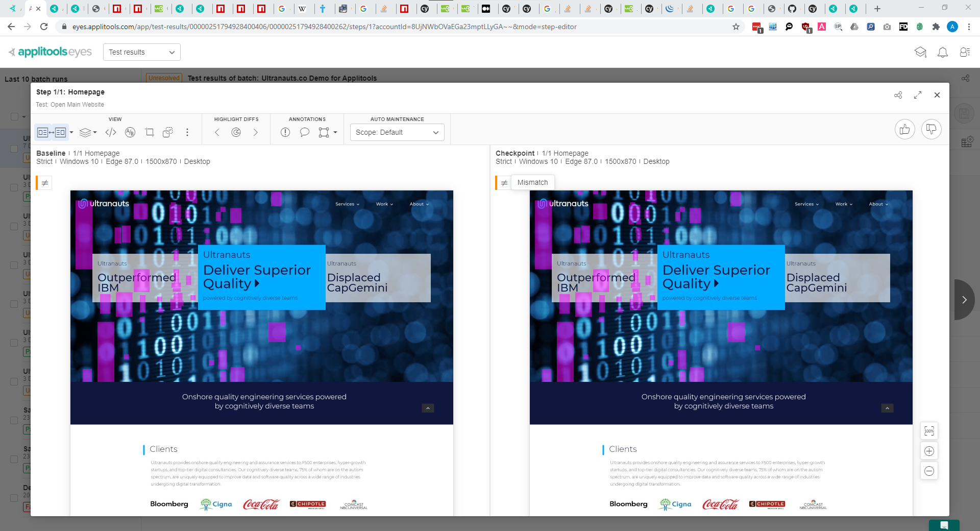The width and height of the screenshot is (980, 531).
Task: Reload the browser page
Action: 44,27
